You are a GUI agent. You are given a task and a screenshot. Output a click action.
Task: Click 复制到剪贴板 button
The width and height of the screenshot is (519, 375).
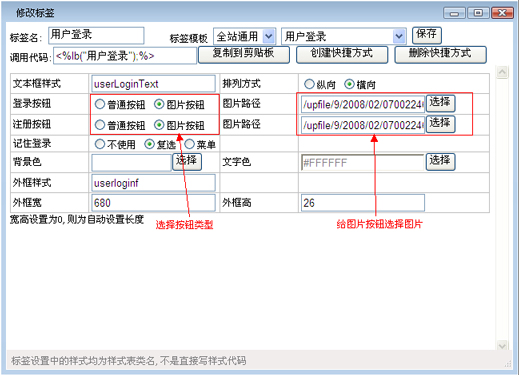click(x=244, y=55)
